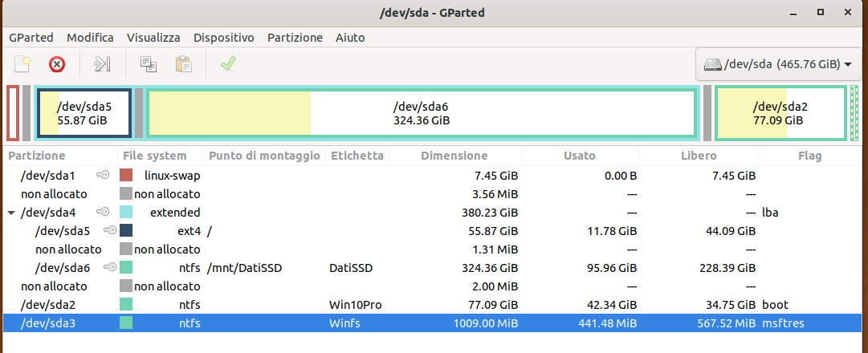Screen dimensions: 868x353
Task: Click the key lock icon beside /dev/sda6
Action: (110, 268)
